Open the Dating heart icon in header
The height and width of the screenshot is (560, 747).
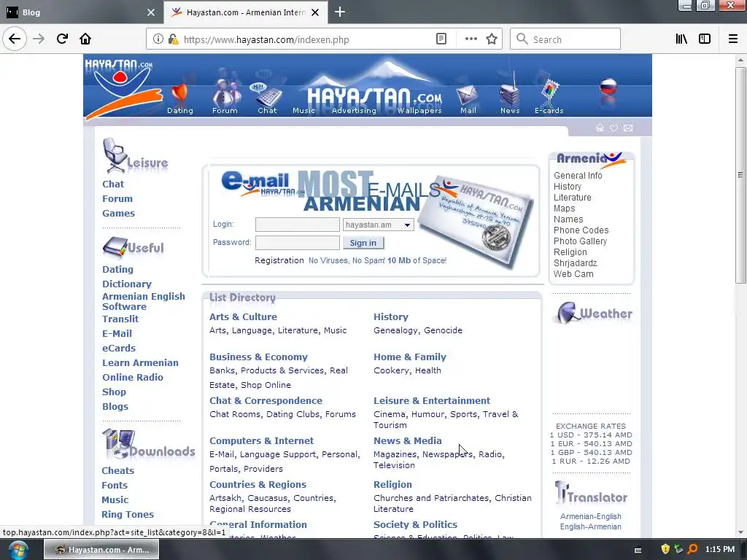(179, 93)
